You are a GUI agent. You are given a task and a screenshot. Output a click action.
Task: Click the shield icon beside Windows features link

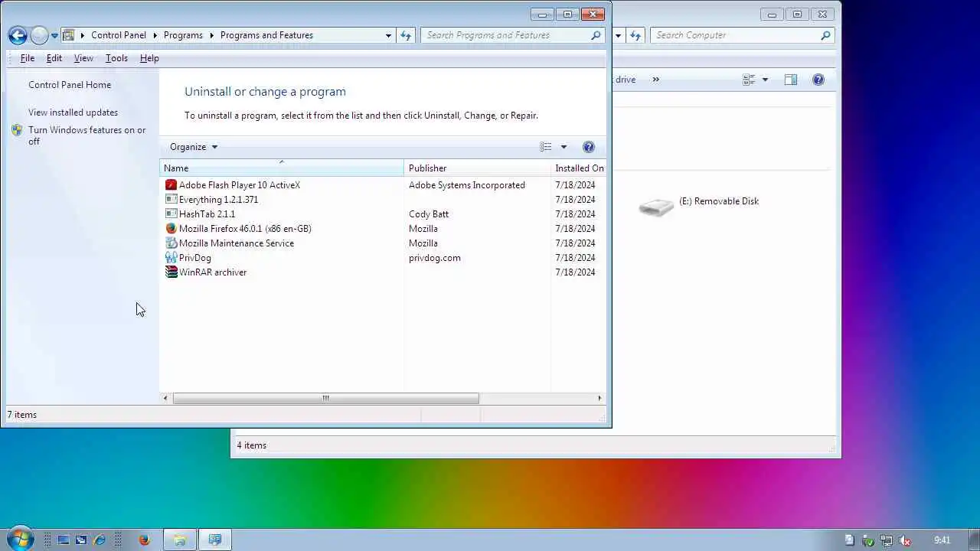coord(17,130)
